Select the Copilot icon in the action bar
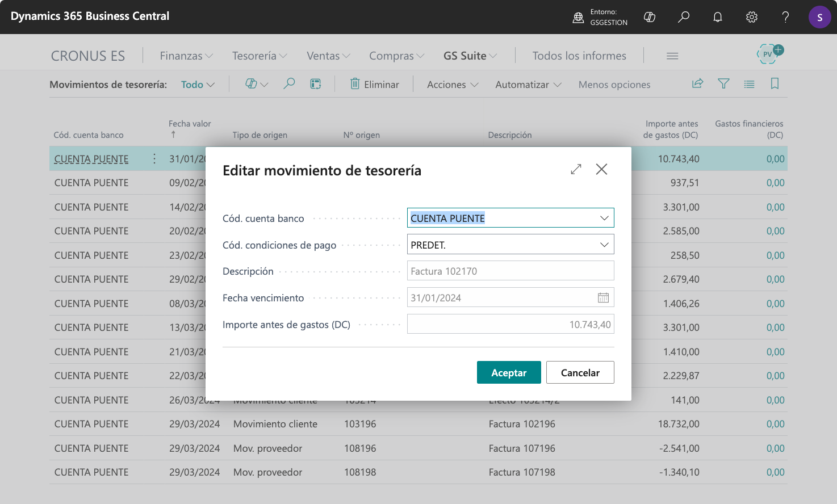Image resolution: width=837 pixels, height=504 pixels. tap(252, 83)
